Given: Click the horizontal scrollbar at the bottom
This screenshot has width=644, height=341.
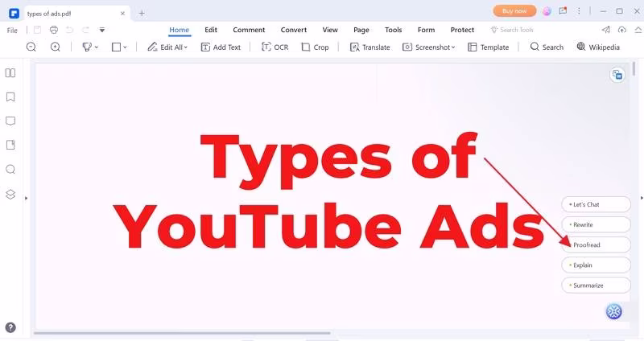Looking at the screenshot, I should point(182,333).
